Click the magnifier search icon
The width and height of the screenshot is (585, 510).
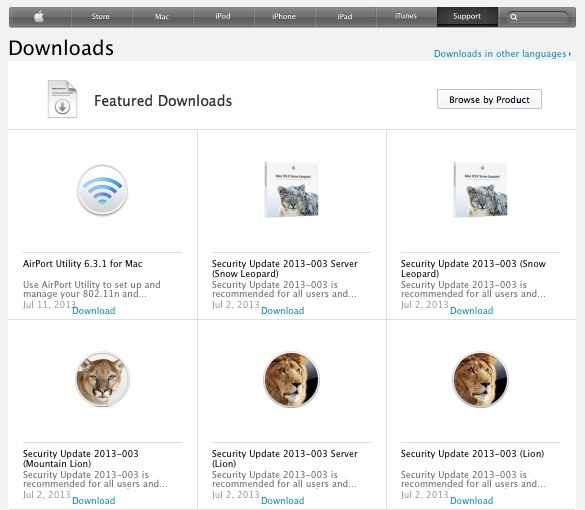[514, 17]
